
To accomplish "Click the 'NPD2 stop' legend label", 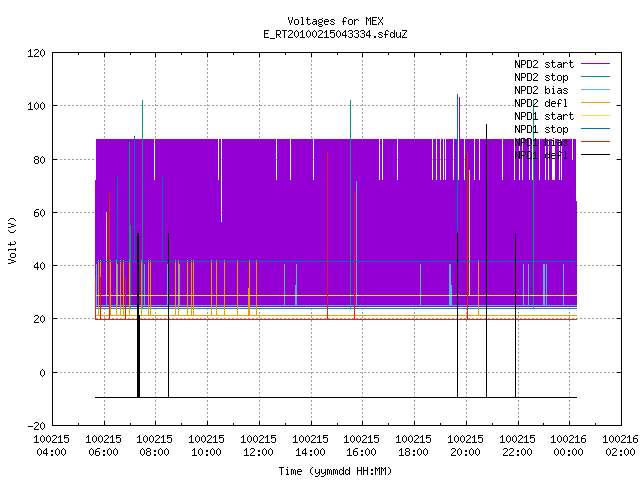I will 541,77.
